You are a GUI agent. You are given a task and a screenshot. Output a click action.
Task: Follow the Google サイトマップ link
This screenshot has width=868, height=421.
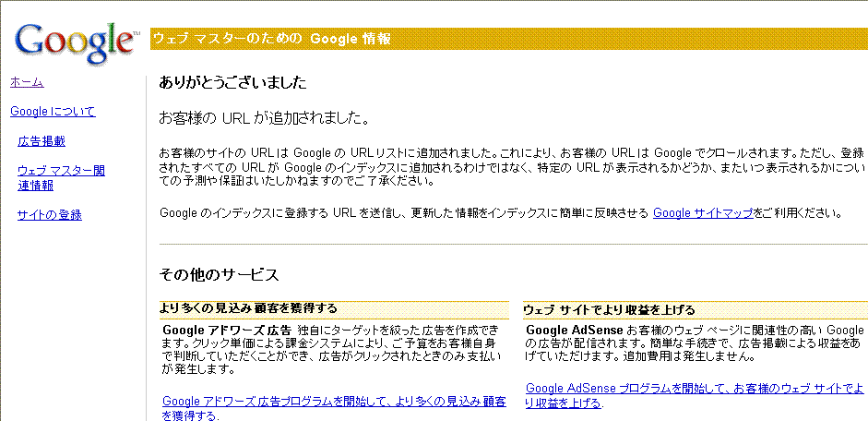tap(703, 213)
